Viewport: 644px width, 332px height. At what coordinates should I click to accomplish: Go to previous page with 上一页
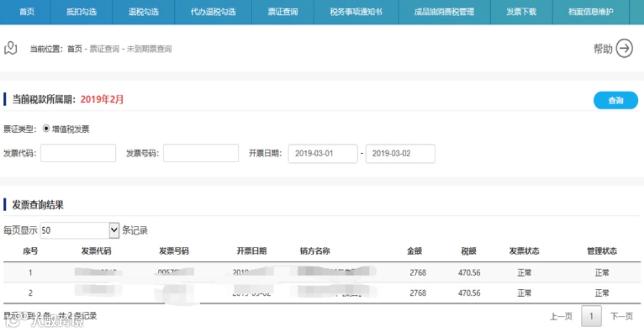[x=561, y=316]
